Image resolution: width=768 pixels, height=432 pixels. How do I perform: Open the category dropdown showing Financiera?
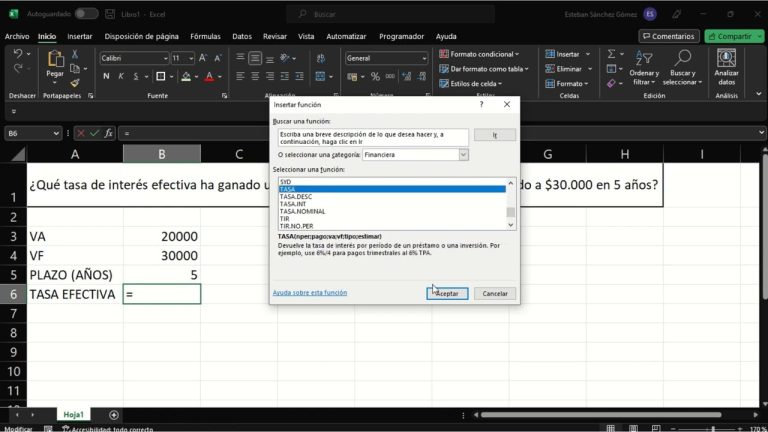[x=463, y=155]
